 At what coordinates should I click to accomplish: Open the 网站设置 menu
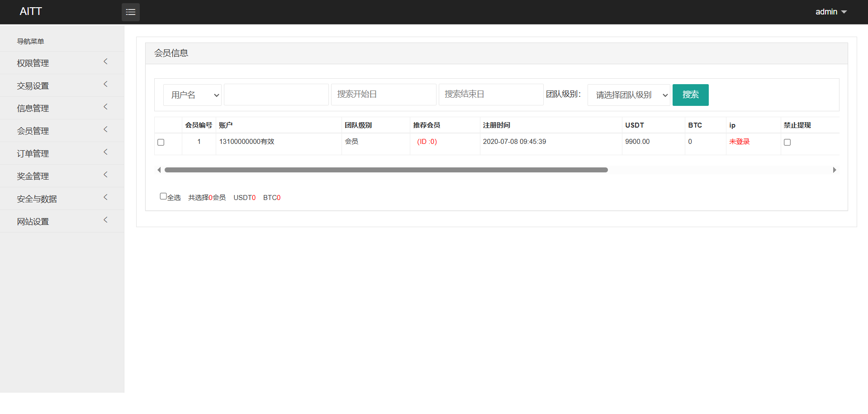point(33,221)
